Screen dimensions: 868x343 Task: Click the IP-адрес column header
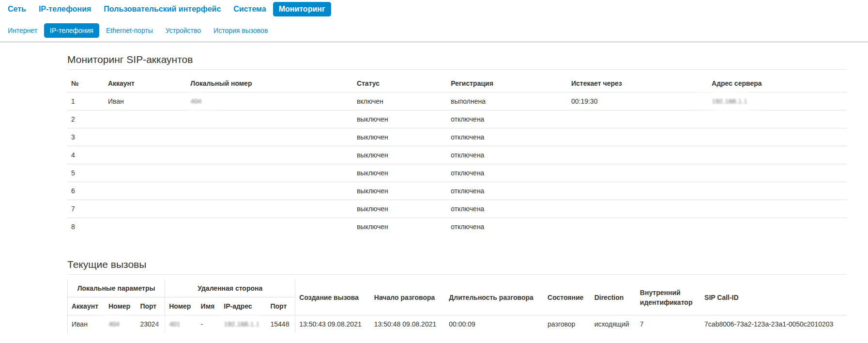point(238,306)
